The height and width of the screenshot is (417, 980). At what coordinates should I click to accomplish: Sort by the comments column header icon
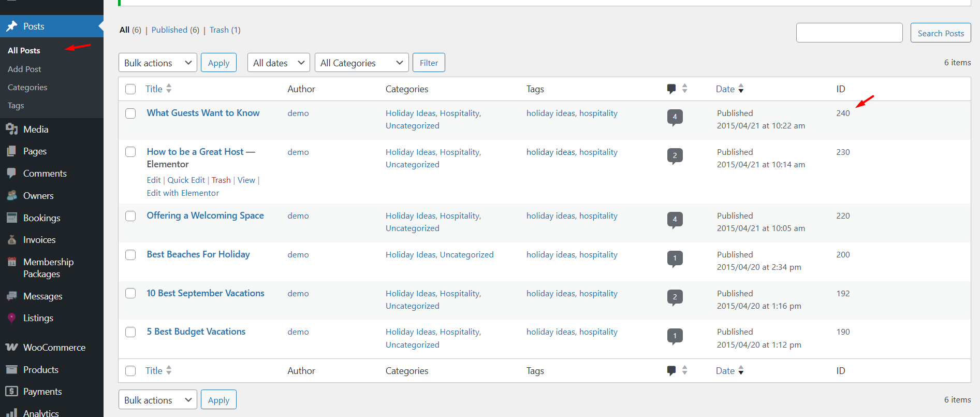click(671, 89)
